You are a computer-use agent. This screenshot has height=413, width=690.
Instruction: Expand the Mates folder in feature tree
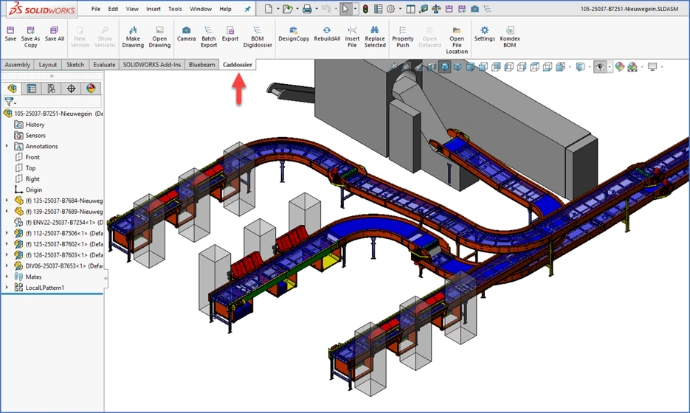click(x=7, y=277)
